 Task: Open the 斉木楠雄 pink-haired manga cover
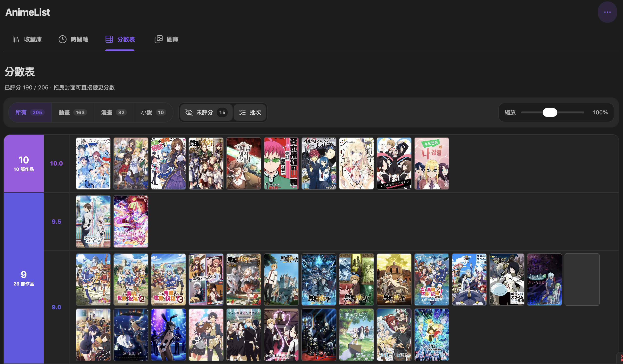[281, 164]
